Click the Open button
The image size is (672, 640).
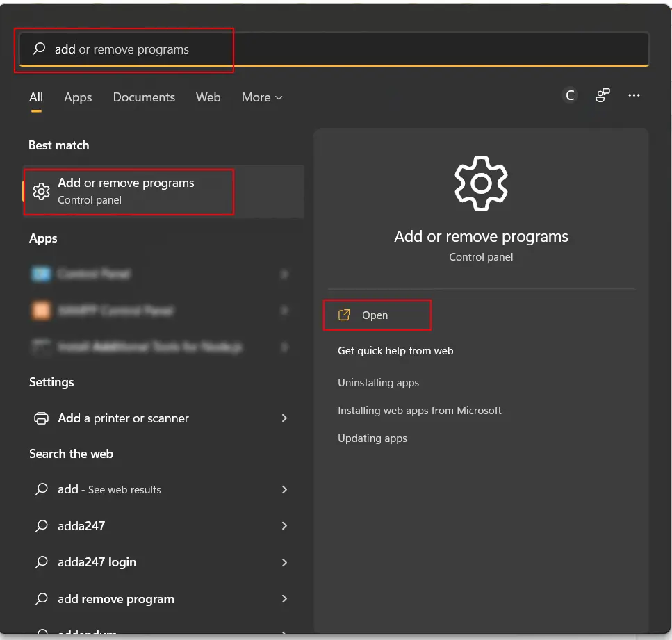[377, 315]
